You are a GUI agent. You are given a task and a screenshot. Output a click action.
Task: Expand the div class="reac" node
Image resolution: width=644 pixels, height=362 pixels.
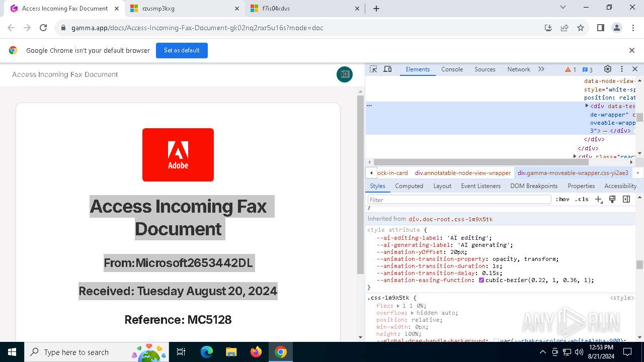[x=575, y=156]
